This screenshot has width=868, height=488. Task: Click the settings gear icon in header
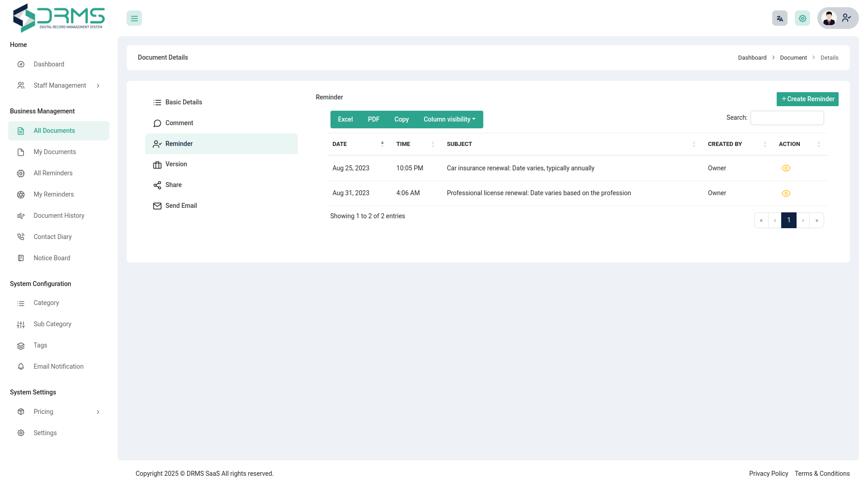(802, 18)
